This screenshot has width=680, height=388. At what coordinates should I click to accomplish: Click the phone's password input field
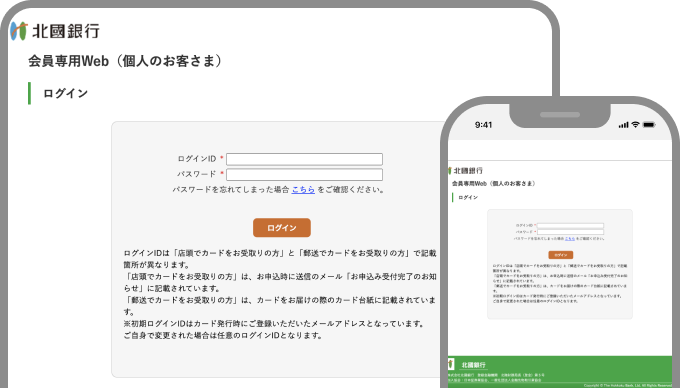point(570,232)
